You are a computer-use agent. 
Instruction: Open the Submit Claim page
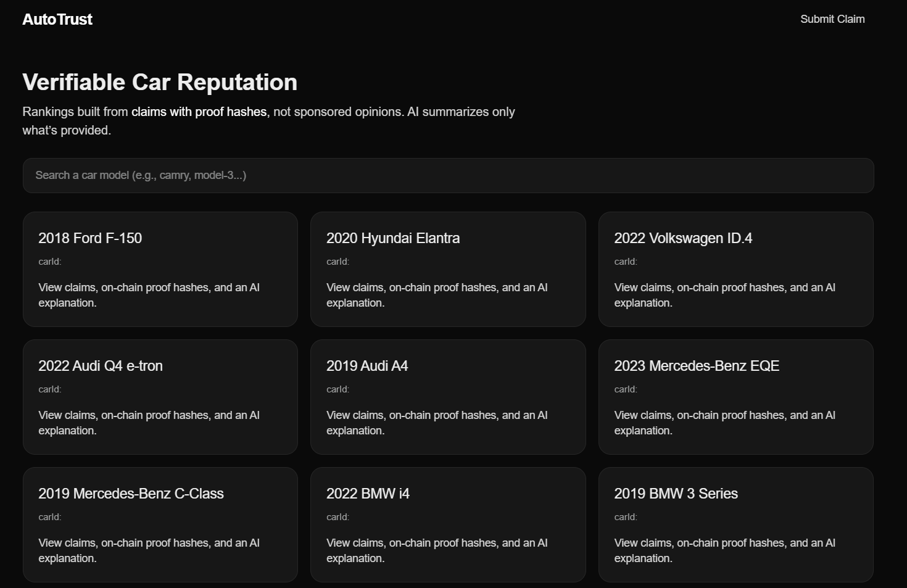point(832,19)
